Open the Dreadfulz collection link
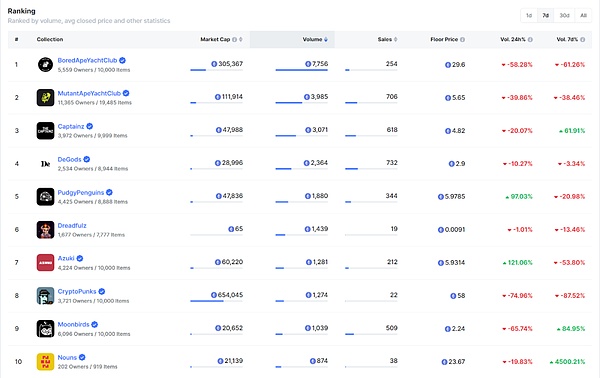The height and width of the screenshot is (378, 600). (72, 226)
